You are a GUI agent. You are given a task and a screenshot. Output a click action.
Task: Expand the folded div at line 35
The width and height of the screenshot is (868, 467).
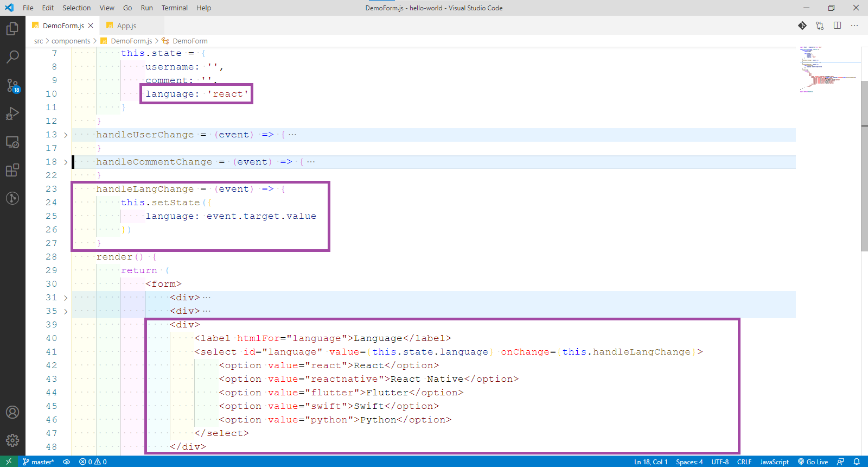tap(66, 311)
